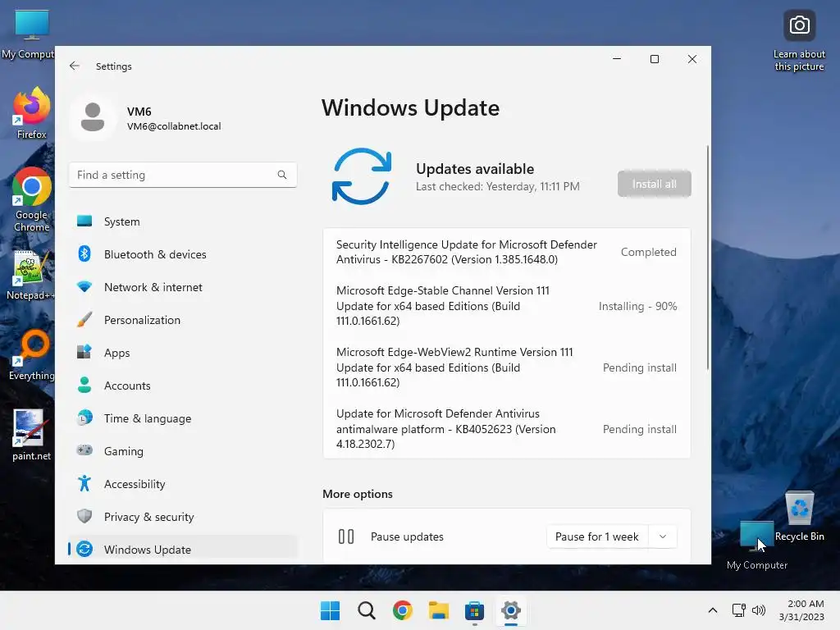Click the Chrome icon on the taskbar
840x630 pixels.
pos(402,610)
